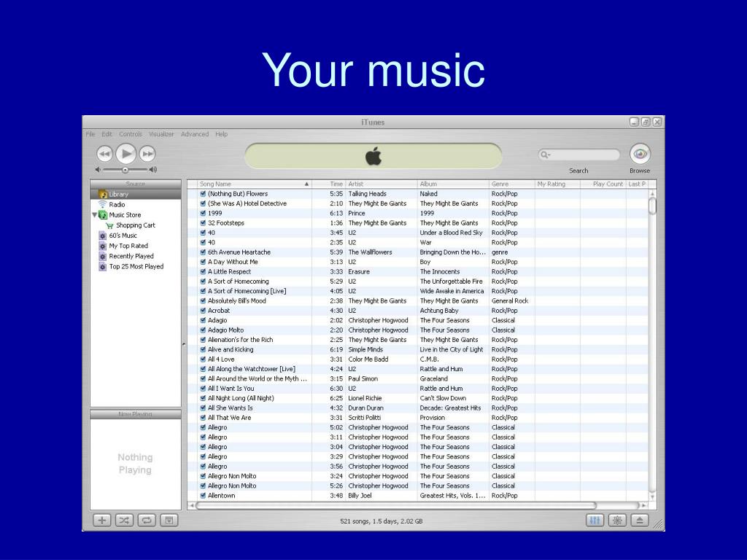Uncheck the Acrobat song checkbox
747x560 pixels.
pos(203,311)
